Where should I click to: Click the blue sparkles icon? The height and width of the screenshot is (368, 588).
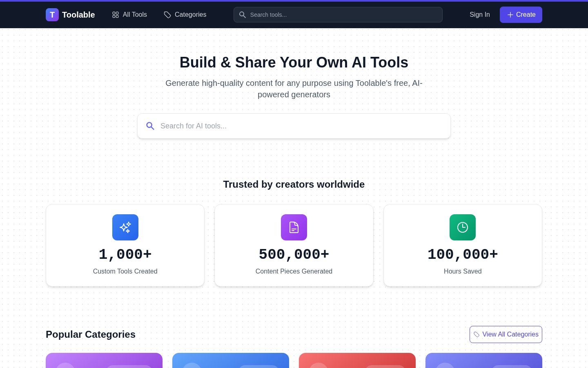pos(125,227)
